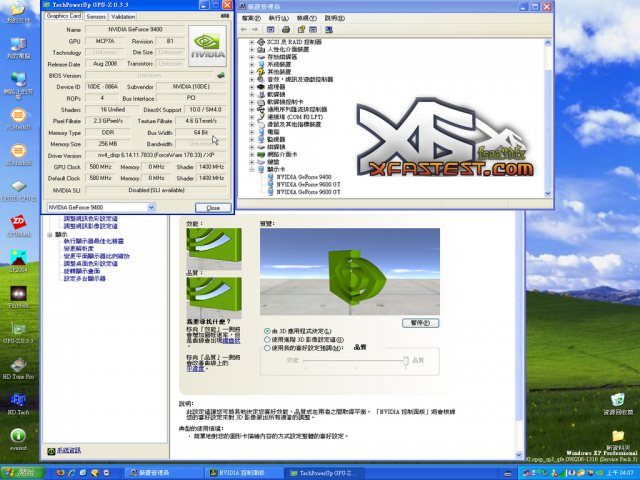Click the Internet Explorer quick launch icon

pyautogui.click(x=72, y=473)
